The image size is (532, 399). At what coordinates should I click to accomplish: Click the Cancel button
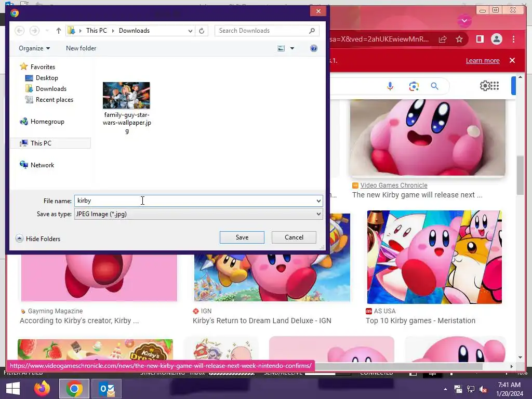pyautogui.click(x=294, y=237)
